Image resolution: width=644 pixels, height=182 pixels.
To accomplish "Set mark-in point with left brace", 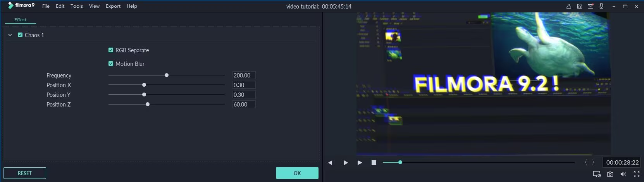I will [586, 163].
